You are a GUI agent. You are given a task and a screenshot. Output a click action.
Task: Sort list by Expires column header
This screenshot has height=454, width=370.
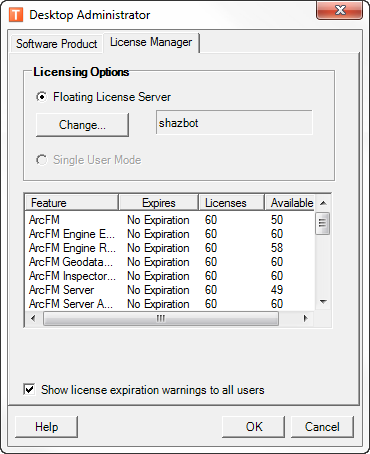coord(158,203)
